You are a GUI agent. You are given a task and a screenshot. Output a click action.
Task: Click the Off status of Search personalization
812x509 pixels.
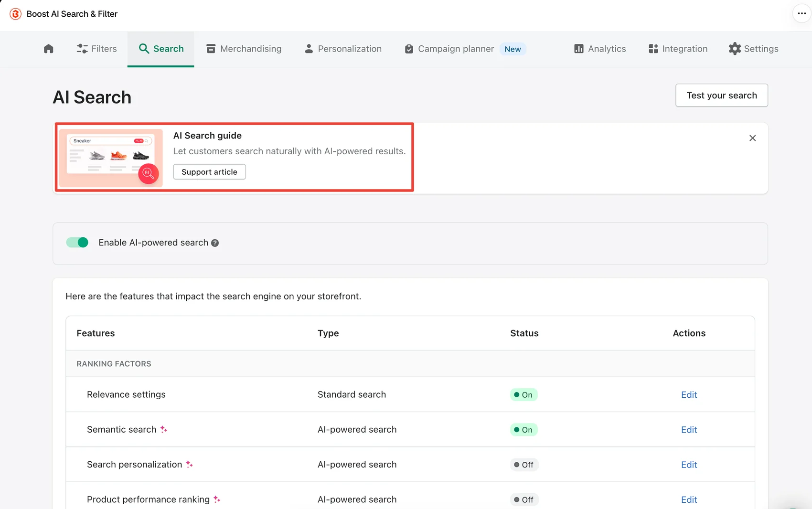click(524, 464)
